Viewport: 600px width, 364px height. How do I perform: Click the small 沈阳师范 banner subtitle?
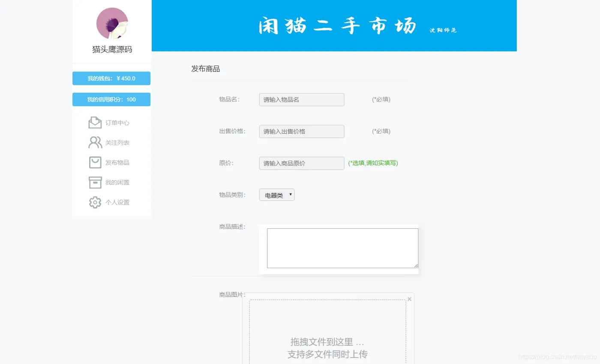tap(443, 30)
